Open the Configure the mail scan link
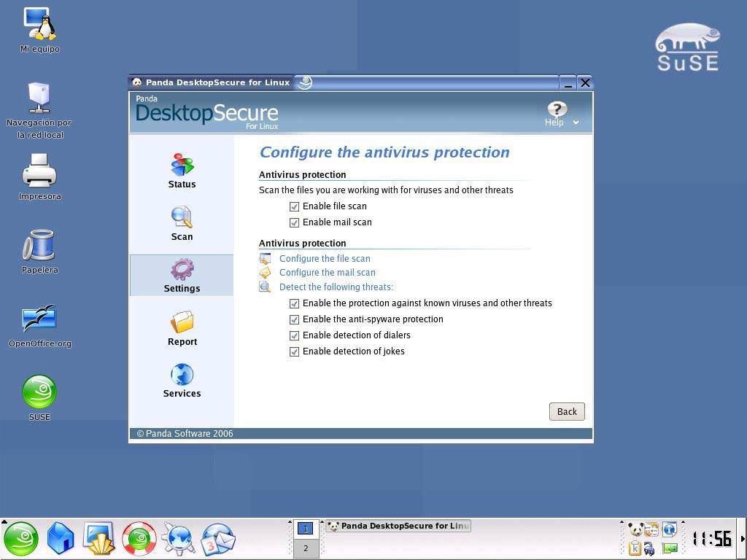Viewport: 747px width, 560px height. coord(327,272)
